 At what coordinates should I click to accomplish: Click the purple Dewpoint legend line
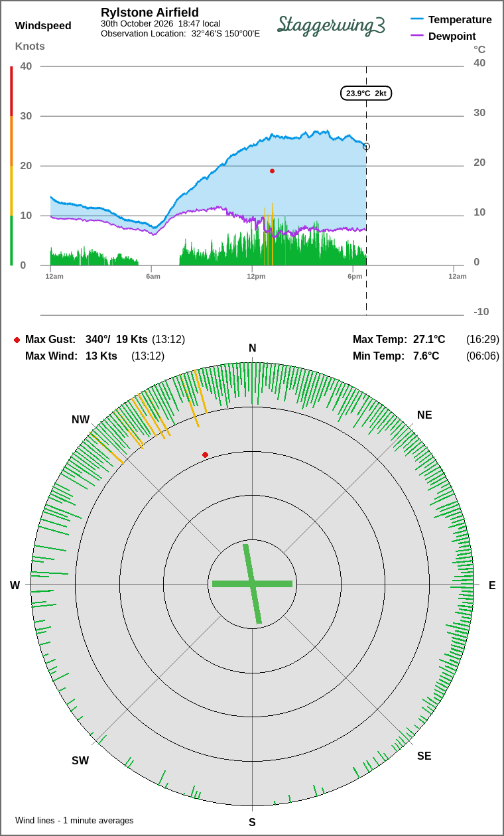[417, 36]
